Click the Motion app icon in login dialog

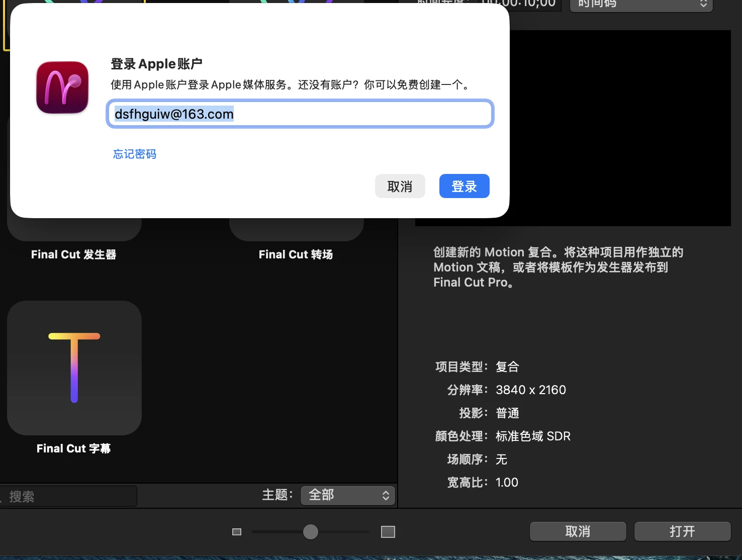(x=62, y=87)
